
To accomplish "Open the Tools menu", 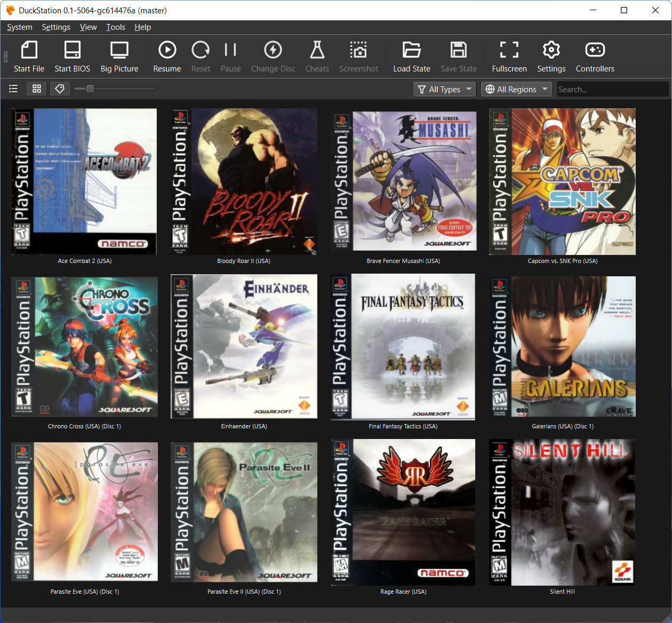I will (115, 27).
